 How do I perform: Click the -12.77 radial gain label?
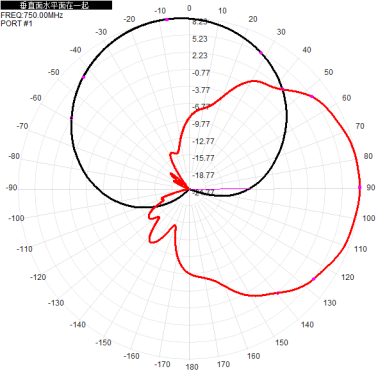click(x=203, y=141)
